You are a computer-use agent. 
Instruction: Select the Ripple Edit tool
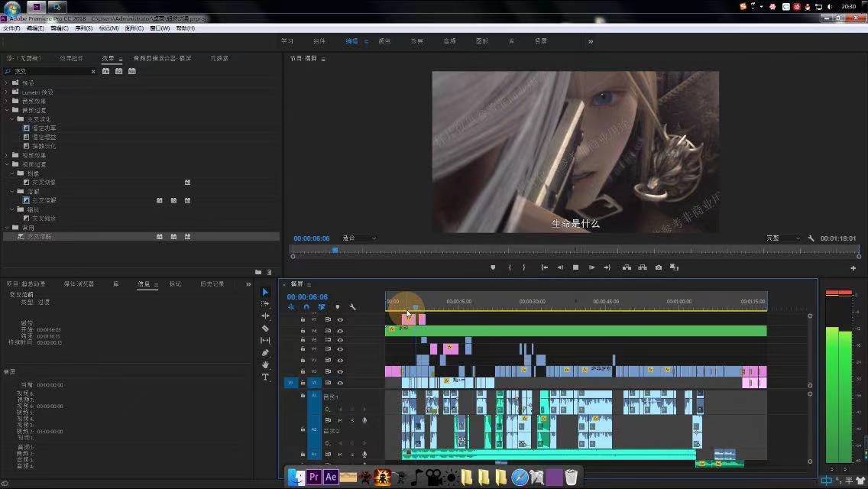click(x=265, y=316)
